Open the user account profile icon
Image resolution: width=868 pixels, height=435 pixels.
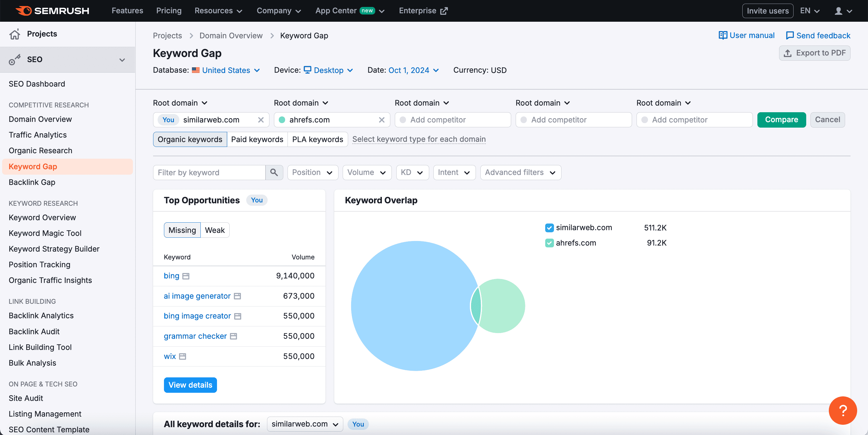pos(838,11)
